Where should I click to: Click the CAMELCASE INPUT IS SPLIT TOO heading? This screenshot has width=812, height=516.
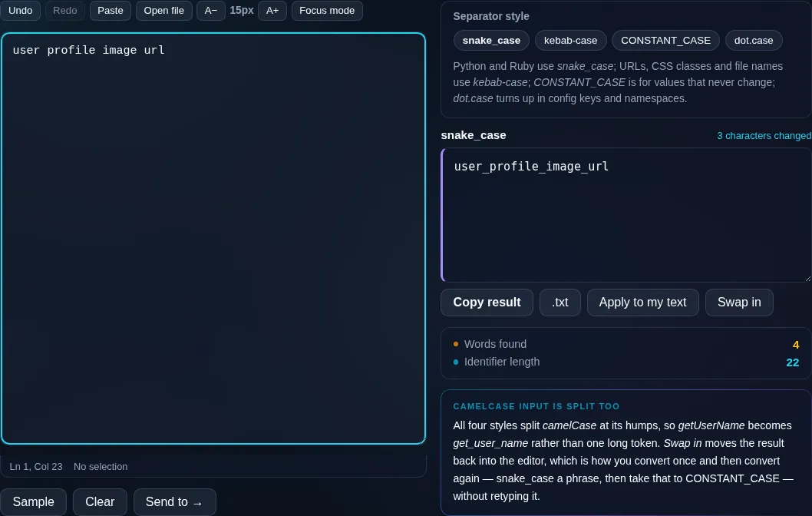(536, 406)
